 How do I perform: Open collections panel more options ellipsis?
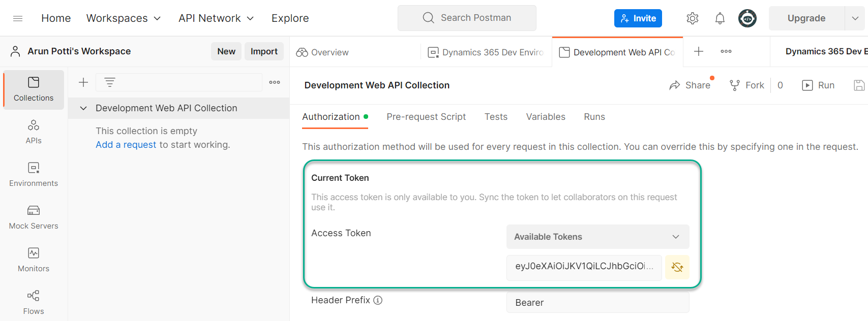click(275, 82)
